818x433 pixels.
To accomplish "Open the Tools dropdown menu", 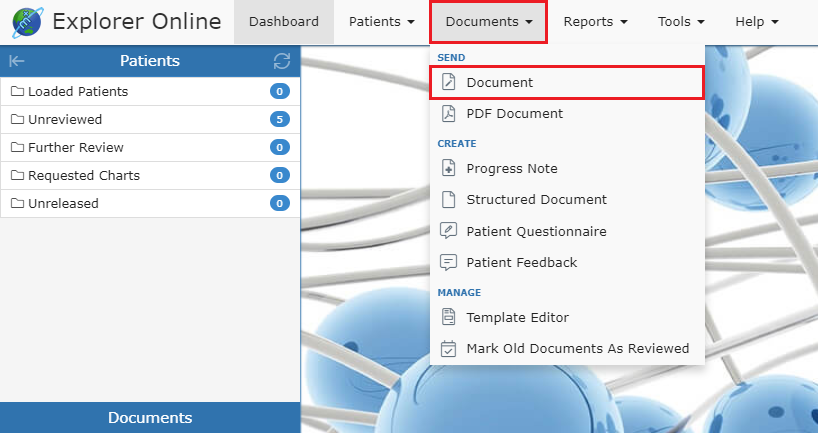I will click(x=681, y=22).
